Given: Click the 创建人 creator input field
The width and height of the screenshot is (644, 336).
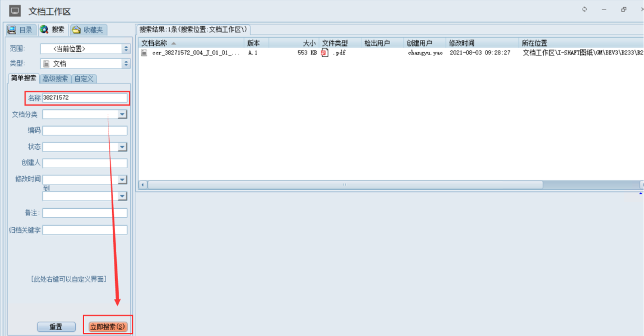Looking at the screenshot, I should [84, 164].
